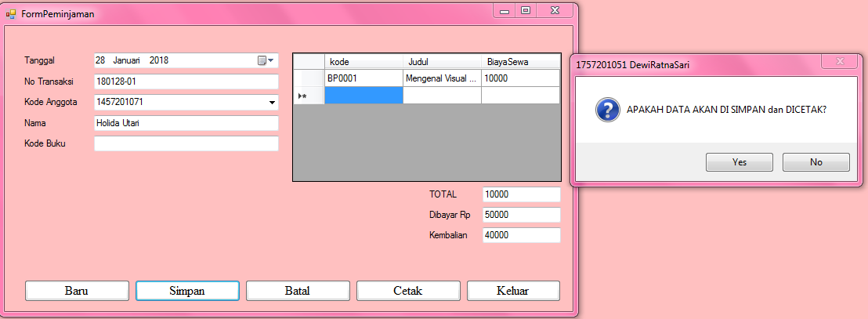Click the new row header with asterisk

(309, 96)
